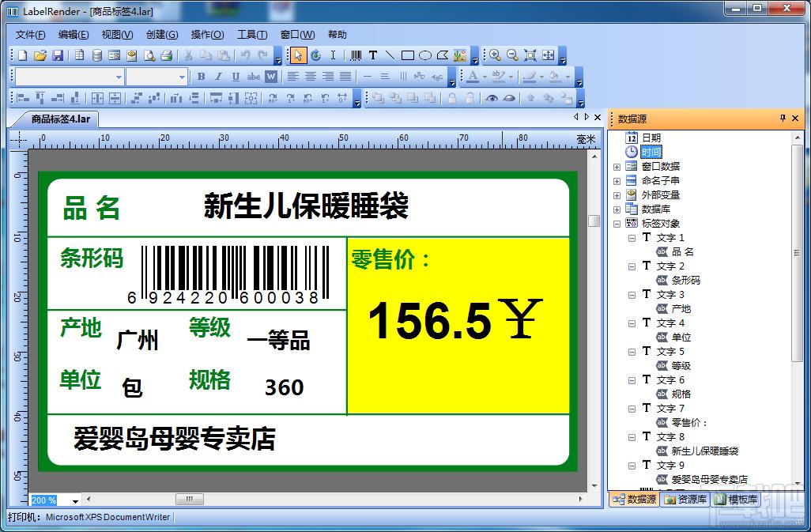The image size is (811, 532).
Task: Open a label file with folder icon
Action: click(x=40, y=55)
